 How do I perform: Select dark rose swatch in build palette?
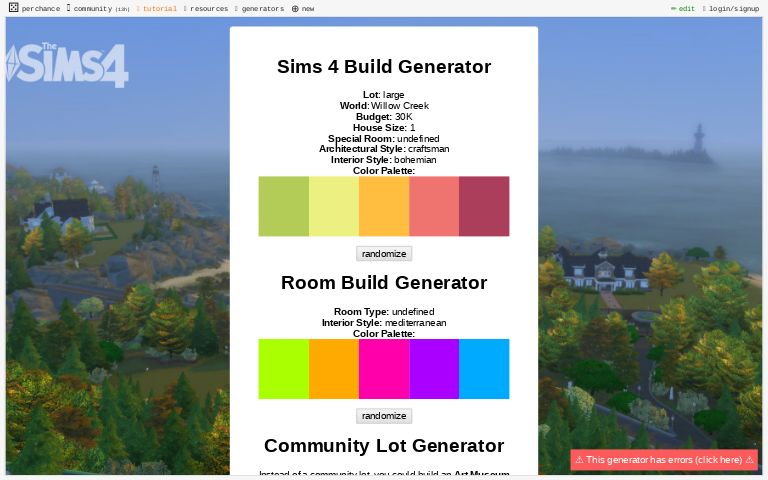point(484,206)
